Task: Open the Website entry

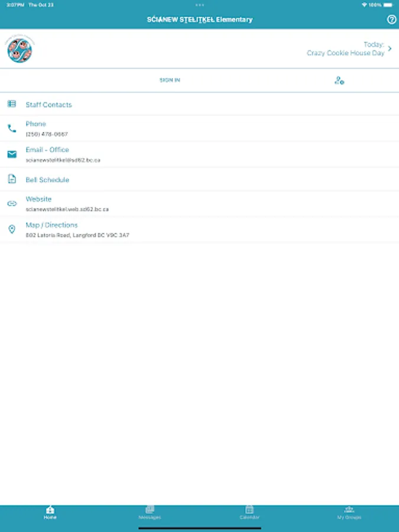Action: pos(200,204)
